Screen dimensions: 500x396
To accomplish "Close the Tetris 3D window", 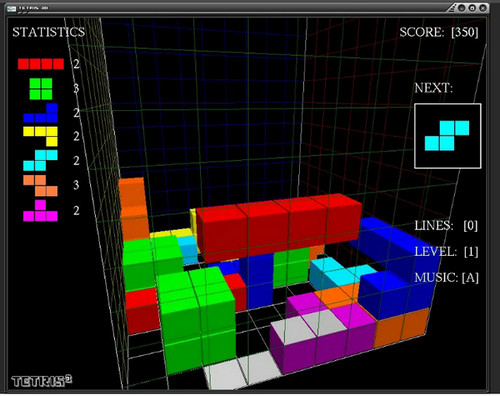I will point(483,8).
